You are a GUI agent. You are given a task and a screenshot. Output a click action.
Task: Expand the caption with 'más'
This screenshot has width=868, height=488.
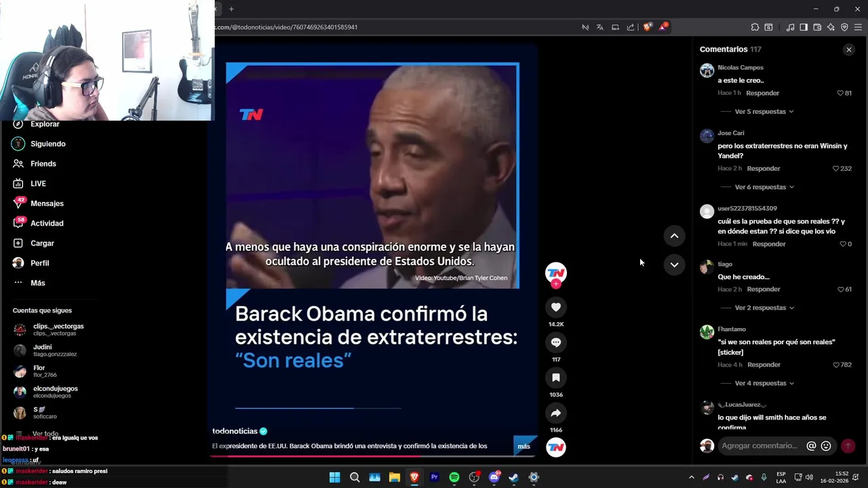(524, 446)
